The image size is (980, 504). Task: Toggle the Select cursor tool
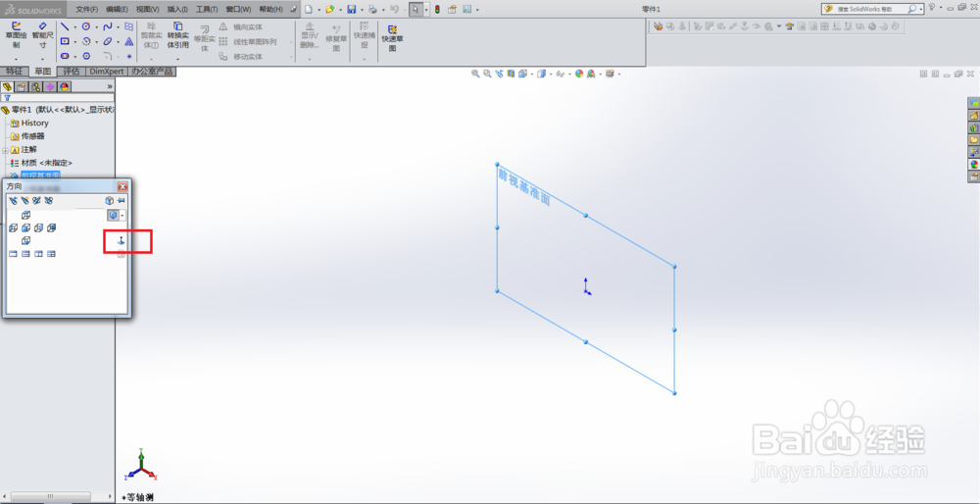[x=415, y=10]
